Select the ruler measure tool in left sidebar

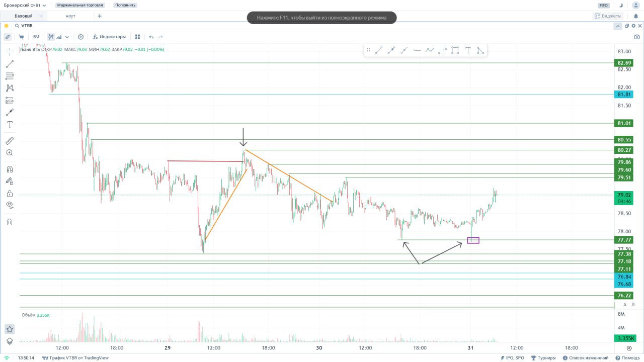[x=10, y=140]
